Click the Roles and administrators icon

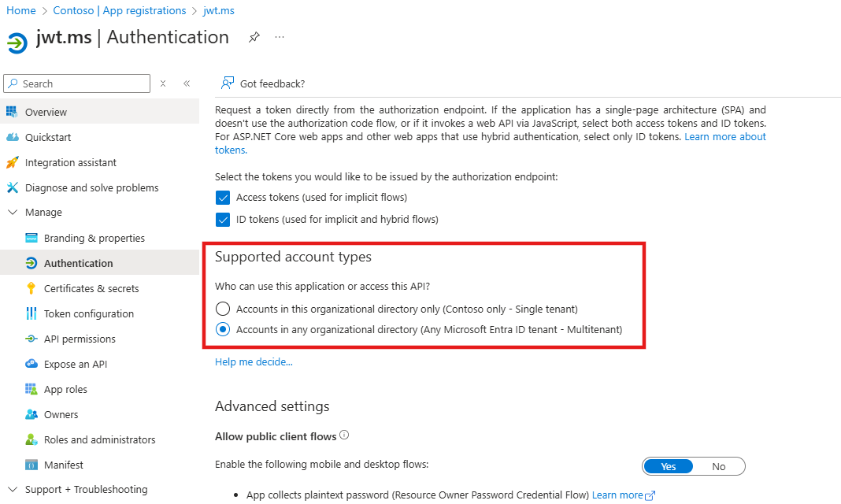(31, 439)
